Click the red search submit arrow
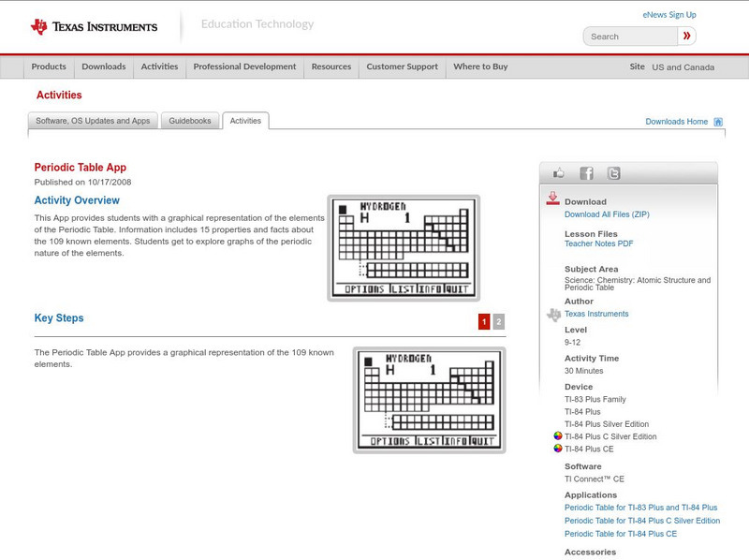This screenshot has width=749, height=560. pos(686,36)
